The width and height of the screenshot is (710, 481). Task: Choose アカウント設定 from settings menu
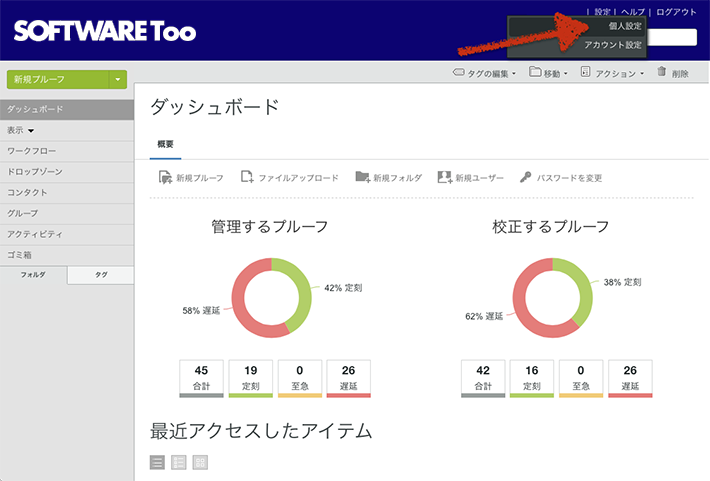[612, 45]
